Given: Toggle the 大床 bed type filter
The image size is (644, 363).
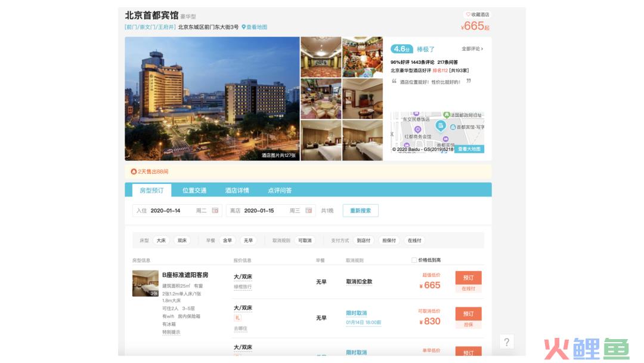Looking at the screenshot, I should tap(161, 241).
